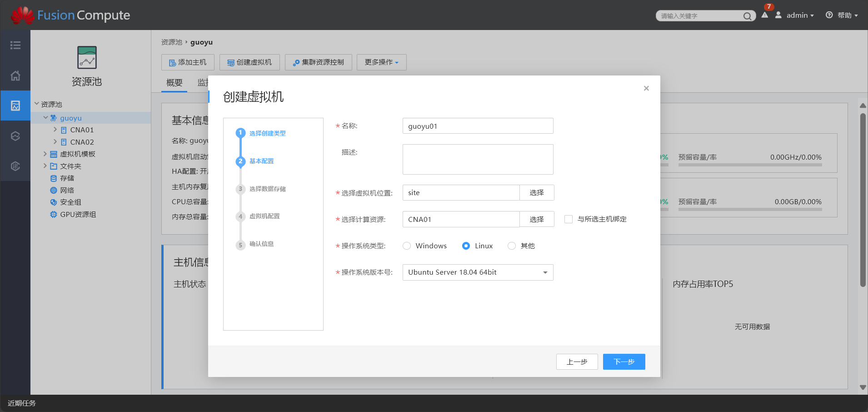The width and height of the screenshot is (868, 412).
Task: Open the OS version dropdown
Action: [x=478, y=272]
